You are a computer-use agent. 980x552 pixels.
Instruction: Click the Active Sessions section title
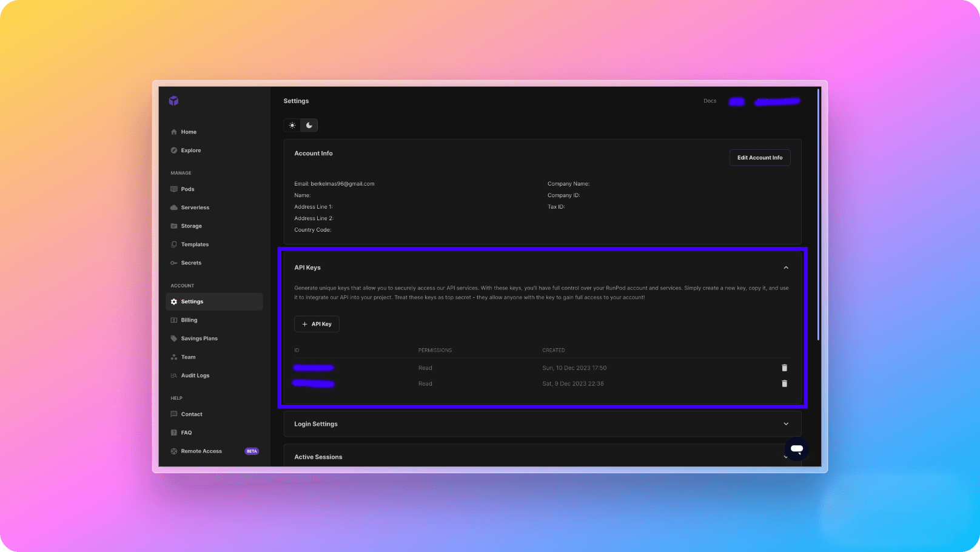318,457
